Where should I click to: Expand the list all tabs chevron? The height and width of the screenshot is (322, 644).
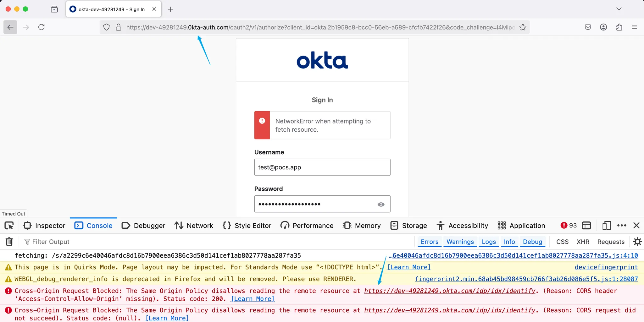pos(619,9)
